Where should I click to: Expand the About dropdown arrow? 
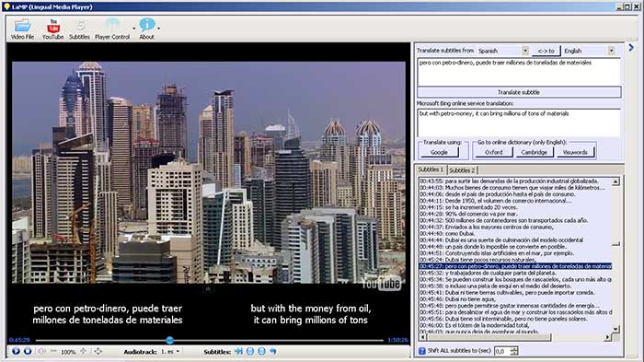[159, 29]
